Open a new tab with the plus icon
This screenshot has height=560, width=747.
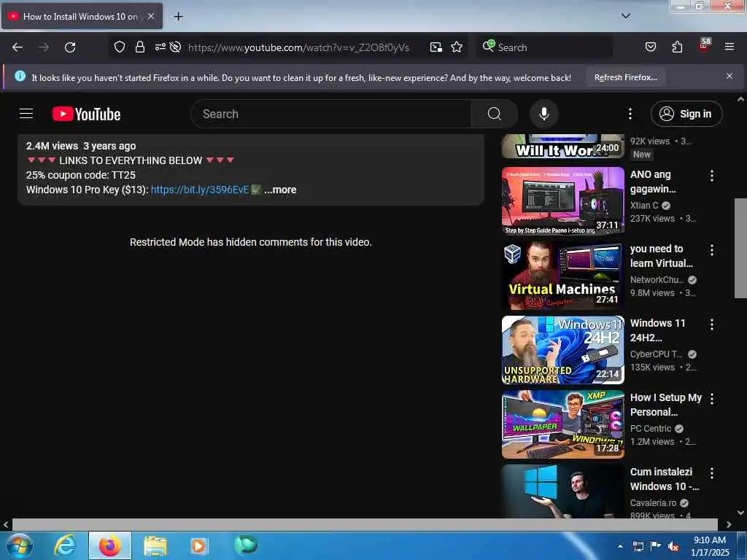178,16
